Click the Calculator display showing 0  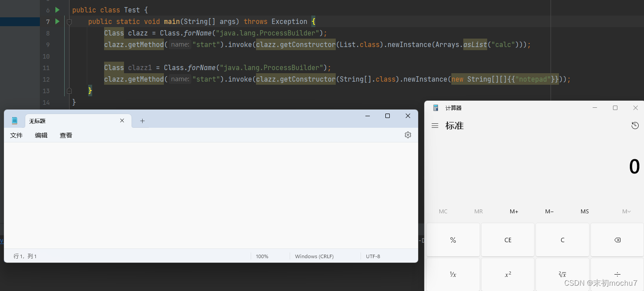634,167
